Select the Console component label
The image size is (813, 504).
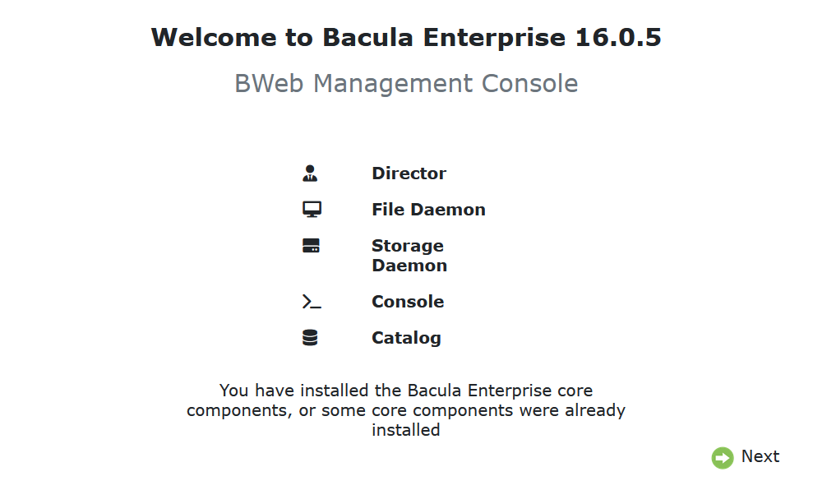point(408,302)
